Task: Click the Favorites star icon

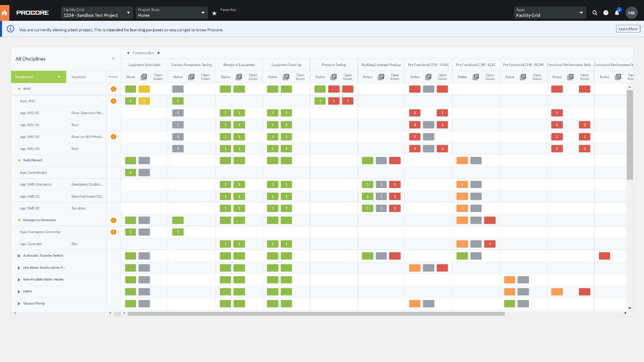Action: tap(214, 13)
